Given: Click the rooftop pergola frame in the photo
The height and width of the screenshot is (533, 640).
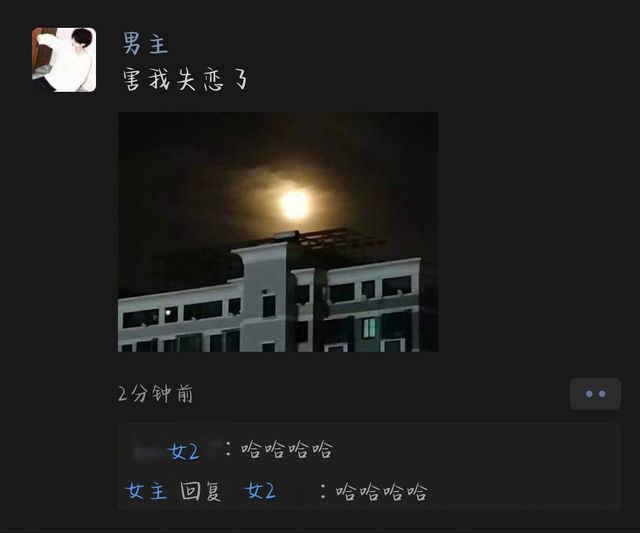Looking at the screenshot, I should [x=339, y=240].
